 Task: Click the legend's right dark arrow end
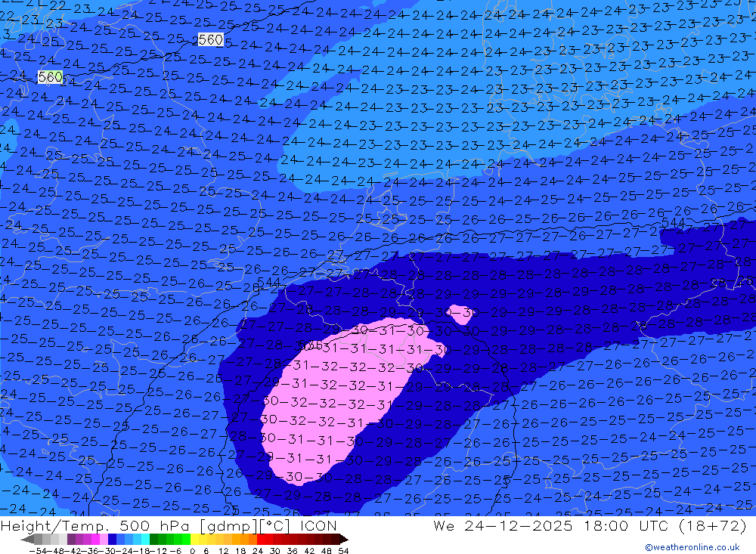(x=344, y=539)
